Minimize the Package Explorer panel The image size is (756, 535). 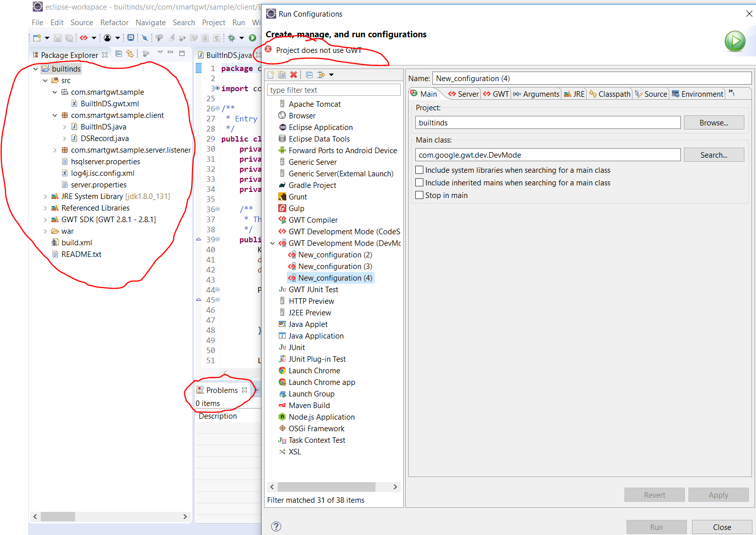[x=170, y=52]
